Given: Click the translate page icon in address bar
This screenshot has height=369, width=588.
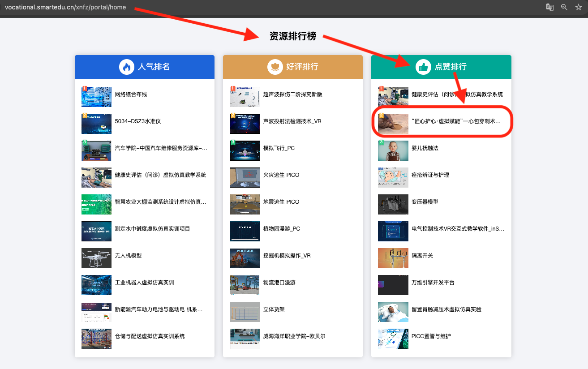Looking at the screenshot, I should [549, 7].
